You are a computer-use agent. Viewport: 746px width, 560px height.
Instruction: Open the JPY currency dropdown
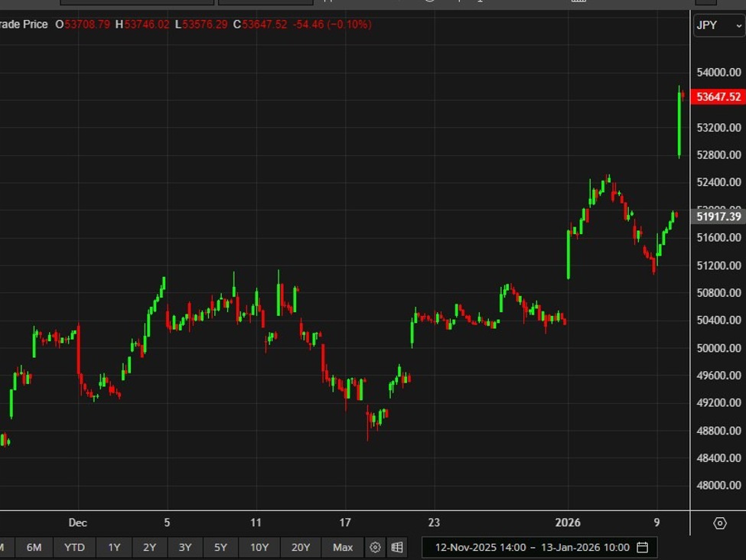click(719, 24)
